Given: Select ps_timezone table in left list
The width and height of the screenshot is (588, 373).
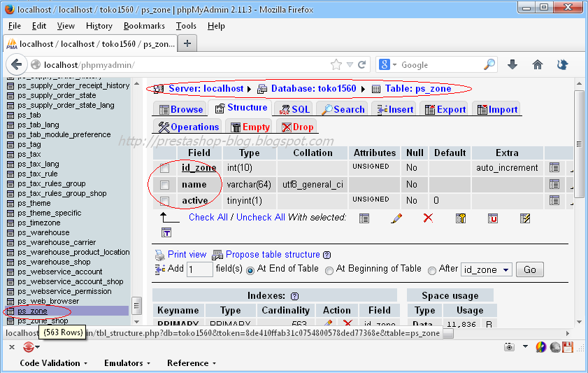Looking at the screenshot, I should coord(38,223).
